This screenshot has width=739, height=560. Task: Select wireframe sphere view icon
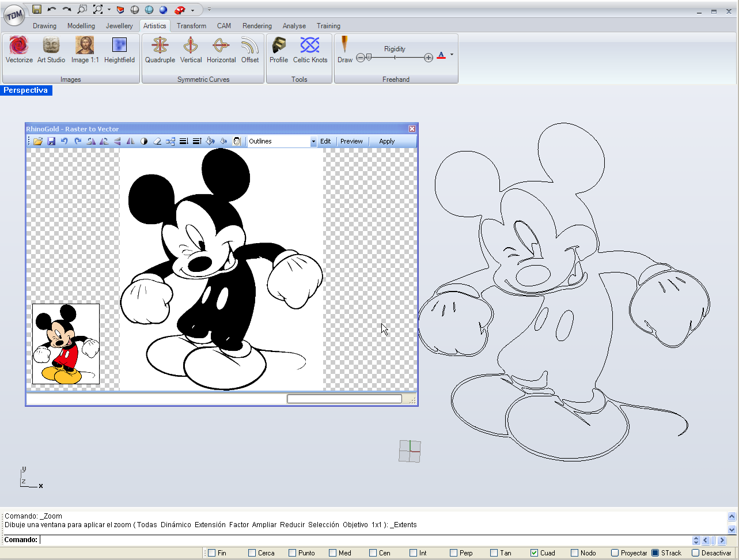click(x=135, y=10)
